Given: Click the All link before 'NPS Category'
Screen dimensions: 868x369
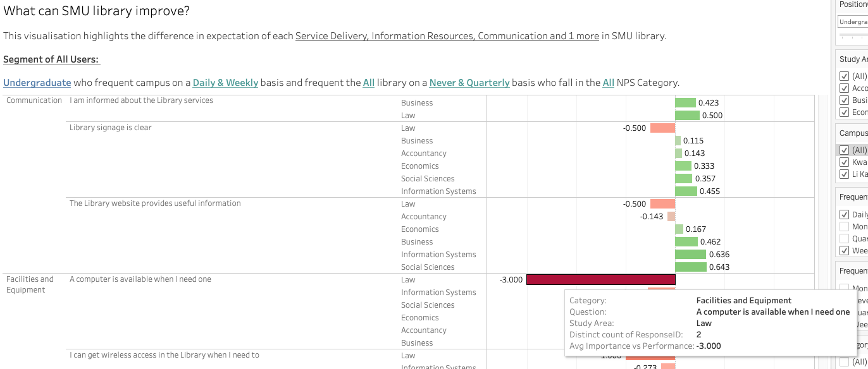Looking at the screenshot, I should click(x=609, y=83).
